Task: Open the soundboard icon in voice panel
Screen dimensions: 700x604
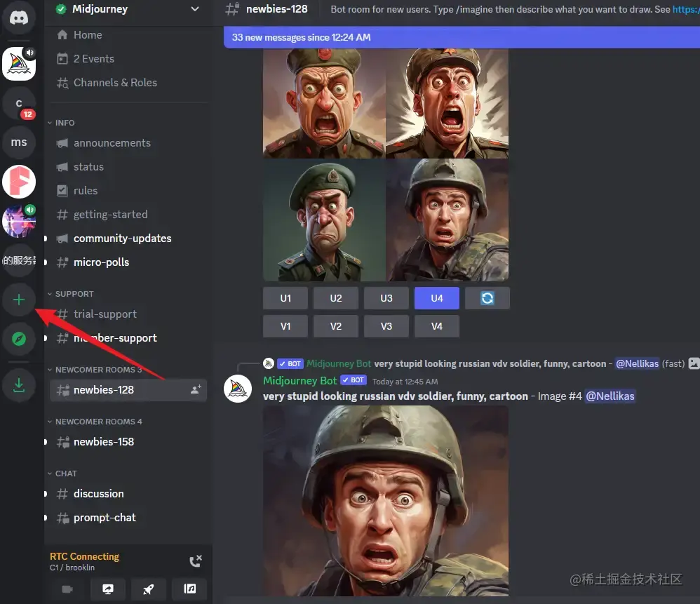Action: (190, 589)
